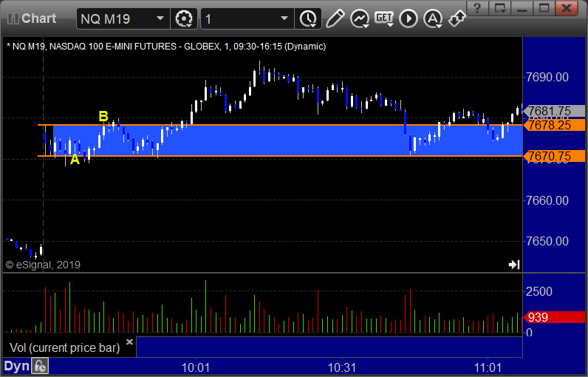Click the GET Advanced tools icon
The height and width of the screenshot is (377, 588).
[384, 18]
